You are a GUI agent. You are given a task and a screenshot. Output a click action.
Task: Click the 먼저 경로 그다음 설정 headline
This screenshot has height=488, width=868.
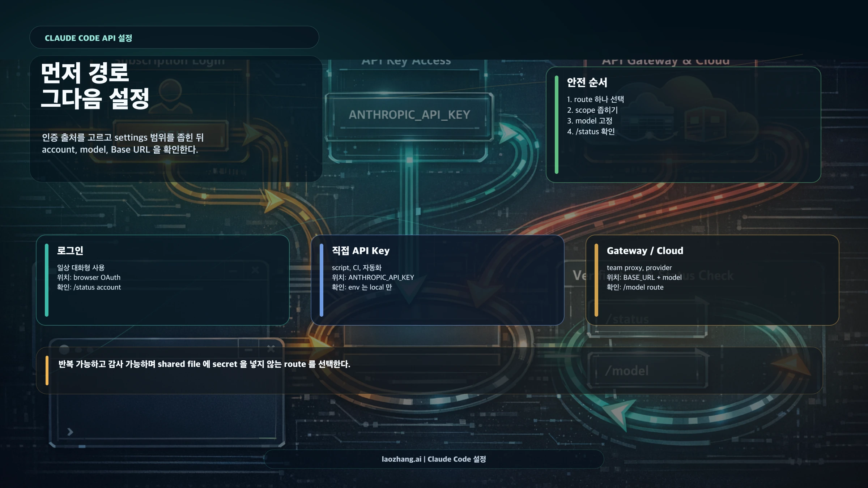95,86
